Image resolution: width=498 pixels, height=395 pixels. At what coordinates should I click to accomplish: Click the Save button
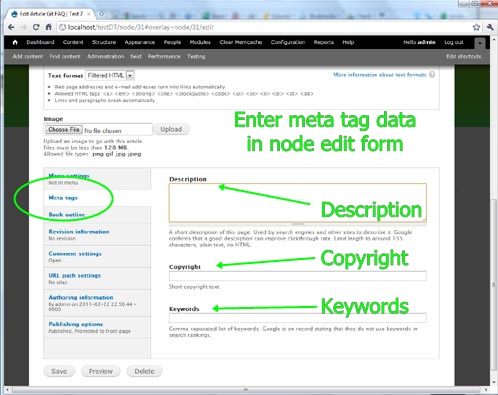[x=59, y=371]
